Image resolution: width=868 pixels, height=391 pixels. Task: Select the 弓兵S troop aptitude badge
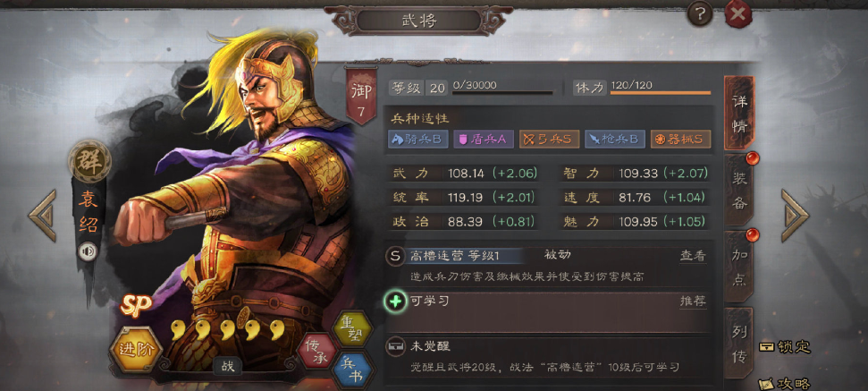point(549,139)
